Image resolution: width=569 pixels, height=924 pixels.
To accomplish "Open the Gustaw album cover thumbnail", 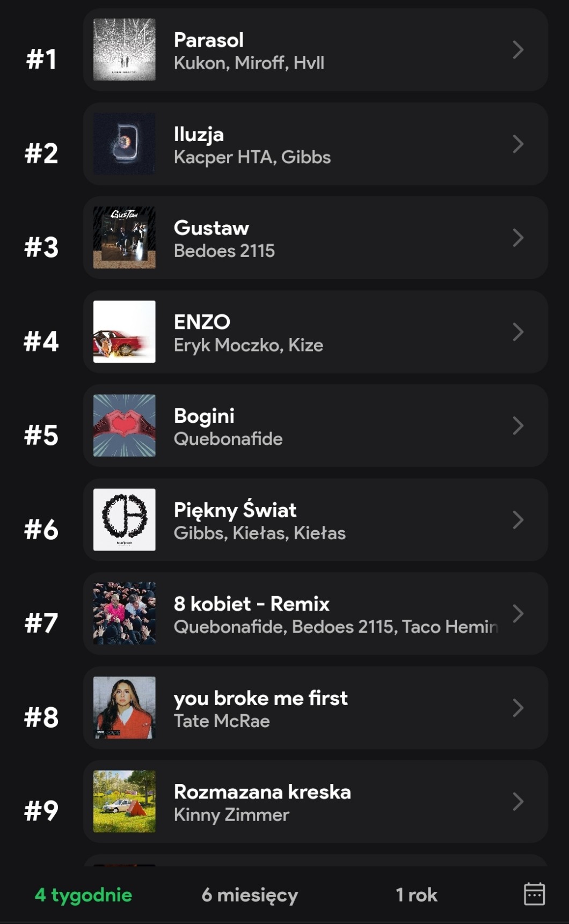I will click(x=125, y=238).
